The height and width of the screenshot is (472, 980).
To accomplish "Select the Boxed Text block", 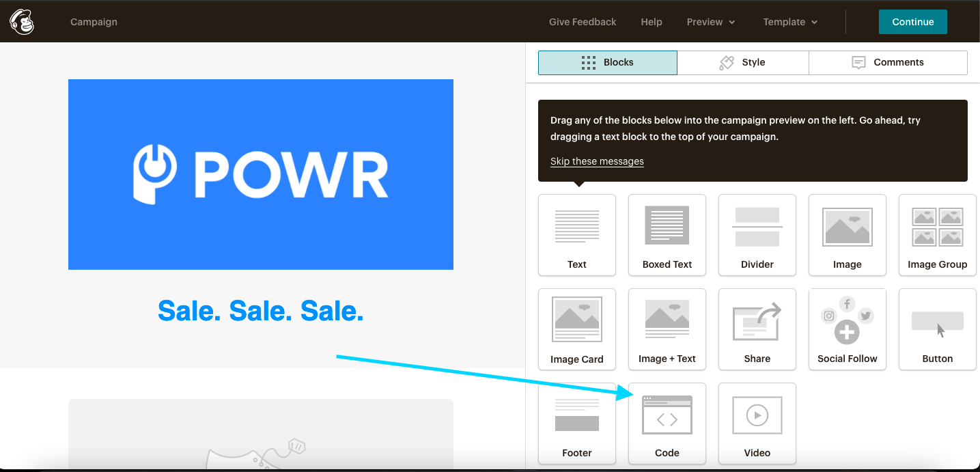I will pos(667,235).
